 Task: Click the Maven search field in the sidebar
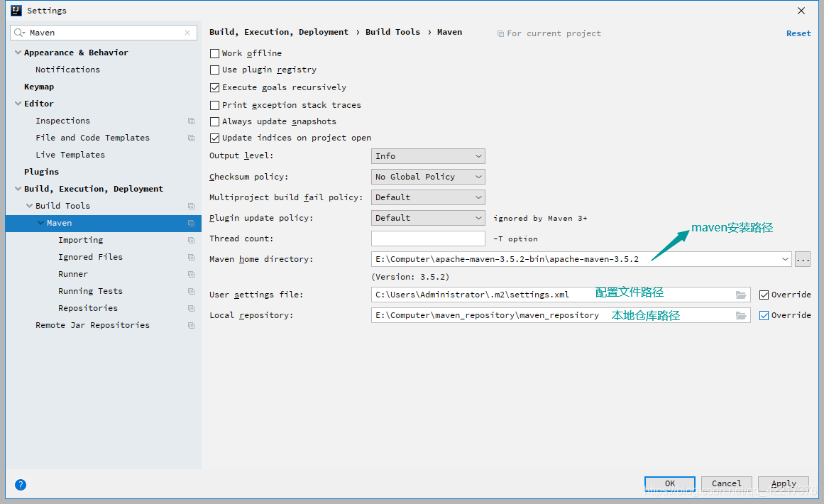click(104, 33)
